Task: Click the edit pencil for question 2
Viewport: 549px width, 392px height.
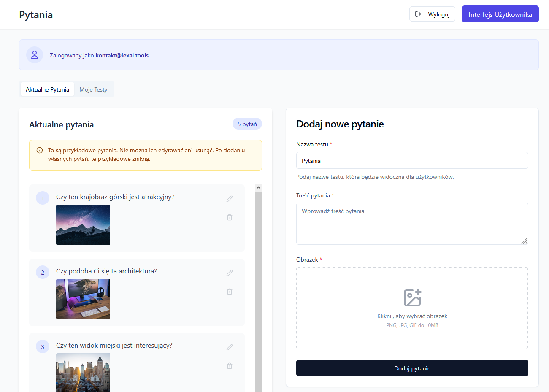Action: pyautogui.click(x=230, y=273)
